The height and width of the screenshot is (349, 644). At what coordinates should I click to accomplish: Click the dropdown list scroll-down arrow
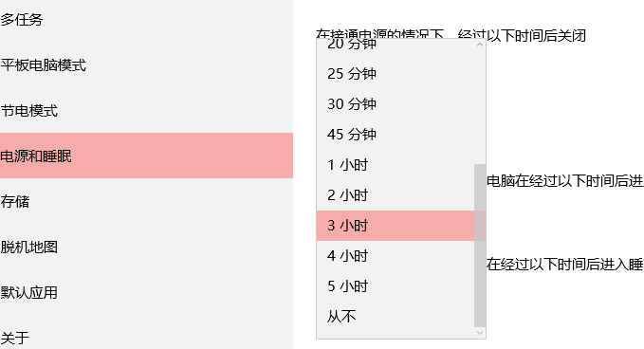point(480,333)
